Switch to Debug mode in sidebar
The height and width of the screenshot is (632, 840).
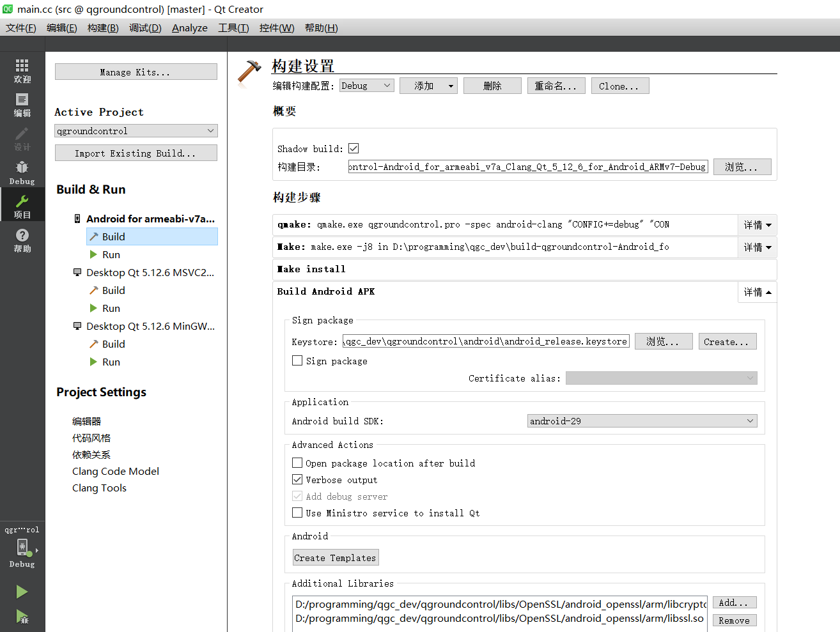click(x=22, y=171)
